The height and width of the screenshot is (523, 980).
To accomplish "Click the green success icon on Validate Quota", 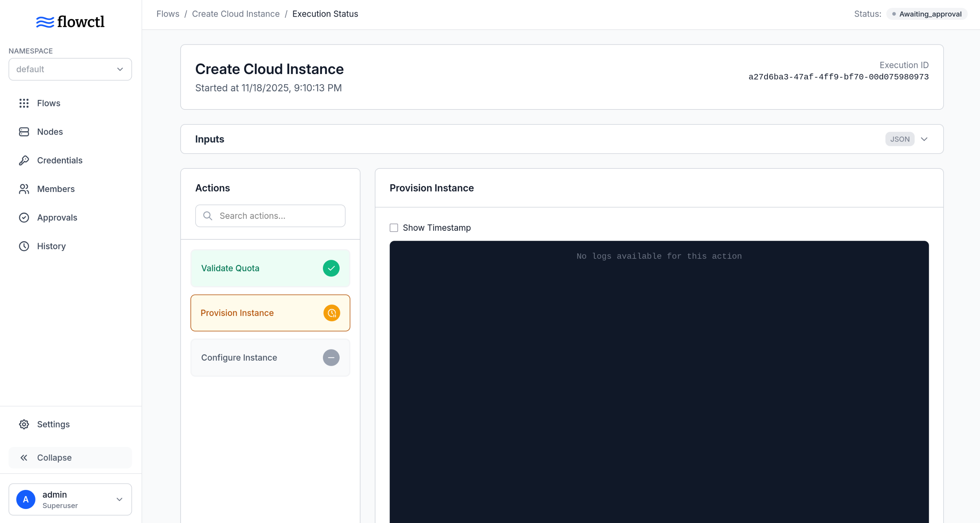I will tap(331, 268).
